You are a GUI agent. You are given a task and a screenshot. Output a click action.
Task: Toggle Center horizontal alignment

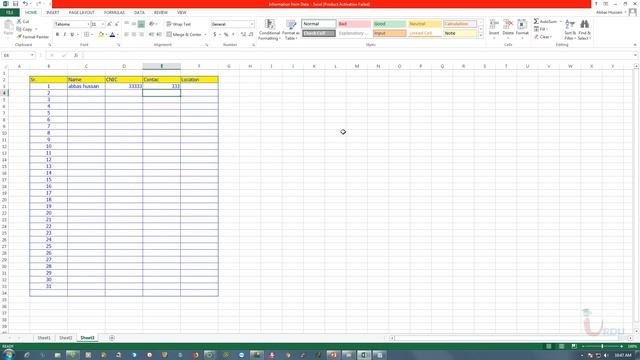click(134, 35)
